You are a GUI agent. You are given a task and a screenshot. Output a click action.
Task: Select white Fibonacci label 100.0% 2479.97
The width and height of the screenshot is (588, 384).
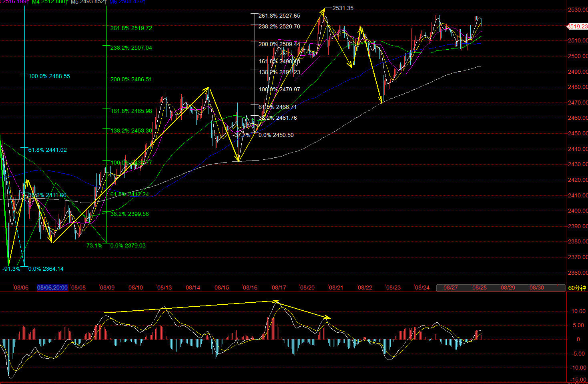click(279, 89)
